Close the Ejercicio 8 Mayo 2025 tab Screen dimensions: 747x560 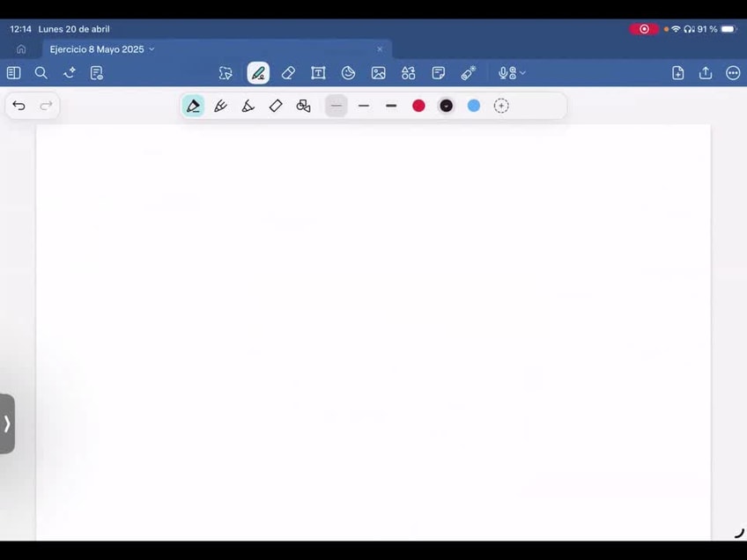pos(380,49)
